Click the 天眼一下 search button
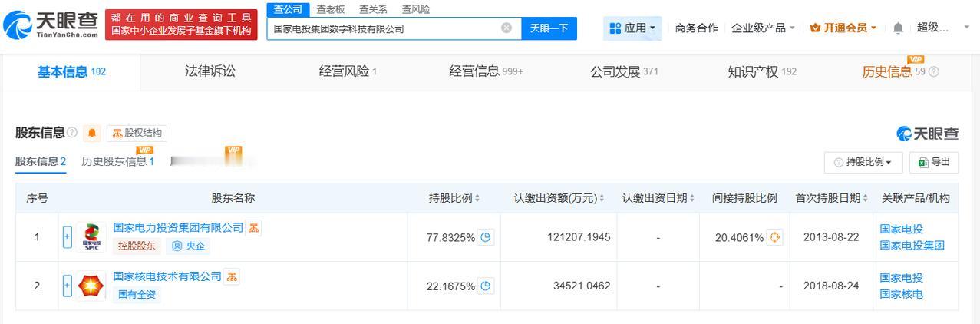This screenshot has width=980, height=324. tap(549, 28)
